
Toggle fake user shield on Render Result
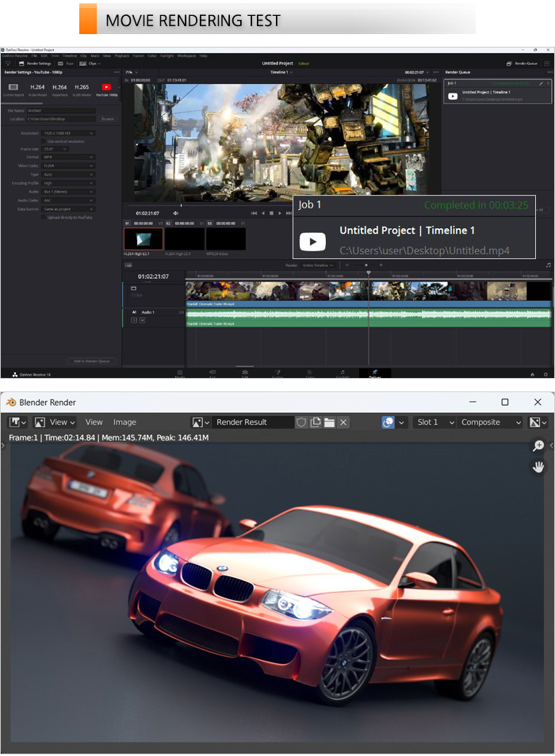coord(301,422)
